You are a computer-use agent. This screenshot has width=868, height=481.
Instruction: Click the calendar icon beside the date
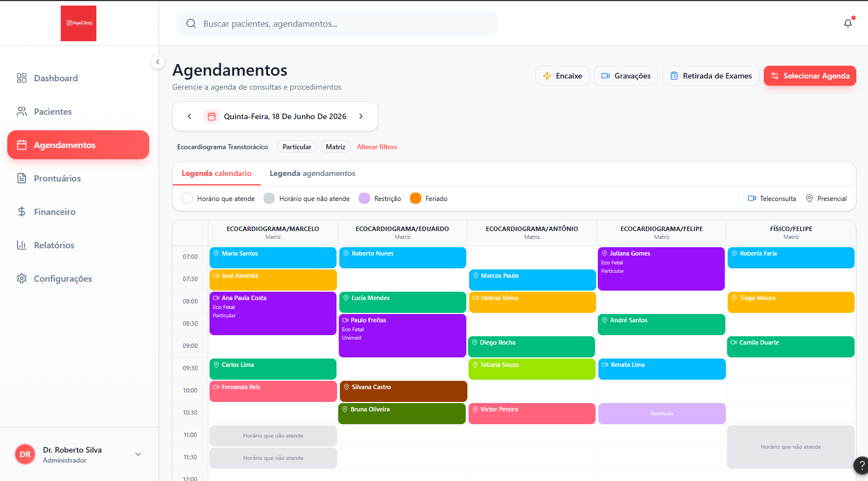(212, 116)
